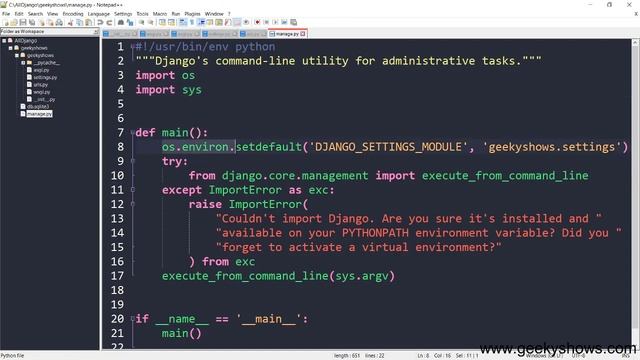The width and height of the screenshot is (640, 360).
Task: Click the scrollbar up arrow
Action: point(636,42)
